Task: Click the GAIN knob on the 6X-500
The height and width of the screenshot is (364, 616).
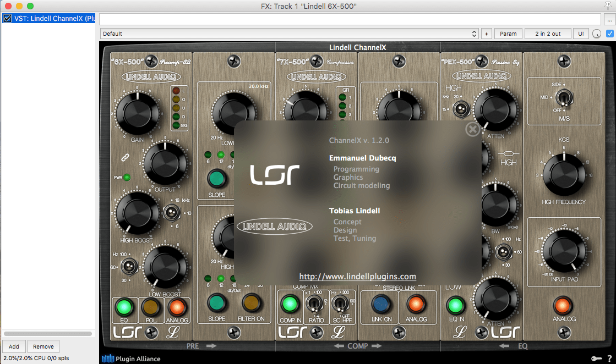Action: click(x=137, y=113)
